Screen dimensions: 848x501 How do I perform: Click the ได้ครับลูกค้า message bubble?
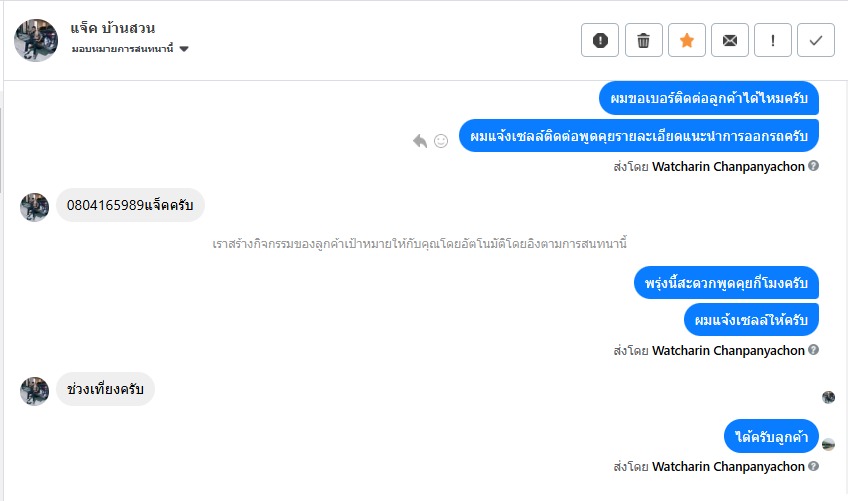(x=771, y=436)
